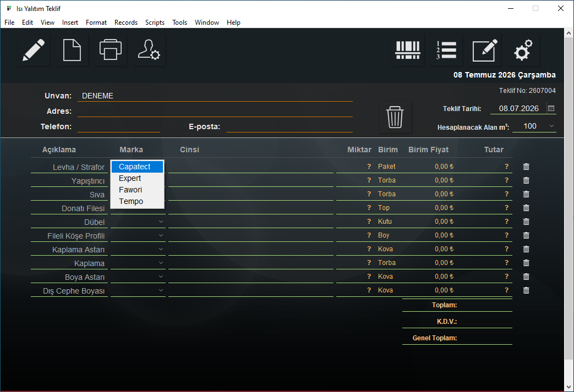Open the Insert menu
574x392 pixels.
[x=70, y=23]
